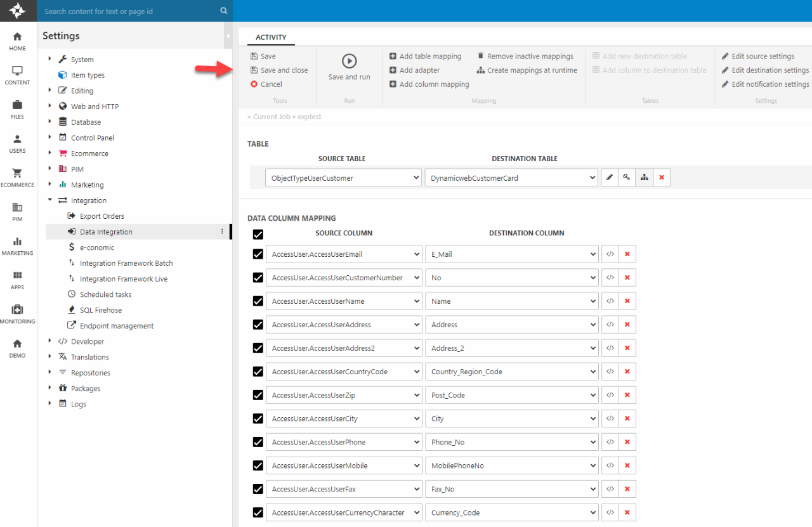Open the ObjectTypeUserCustomer source table dropdown
Viewport: 812px width, 527px height.
343,178
